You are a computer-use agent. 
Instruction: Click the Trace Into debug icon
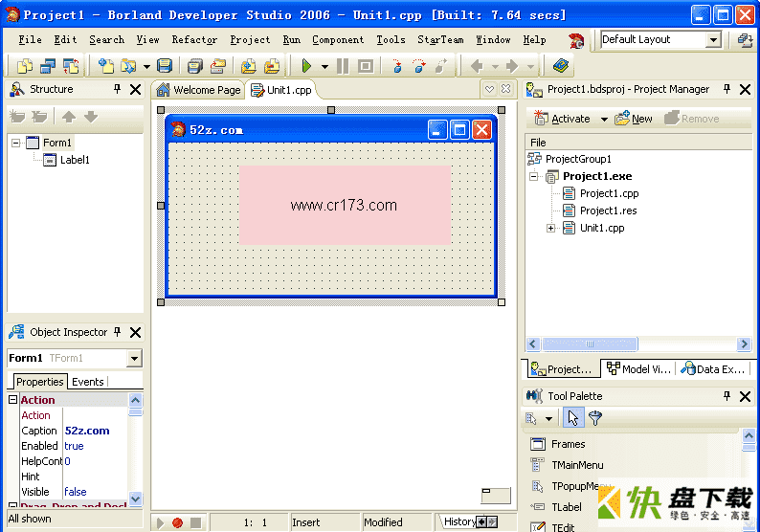click(x=397, y=65)
